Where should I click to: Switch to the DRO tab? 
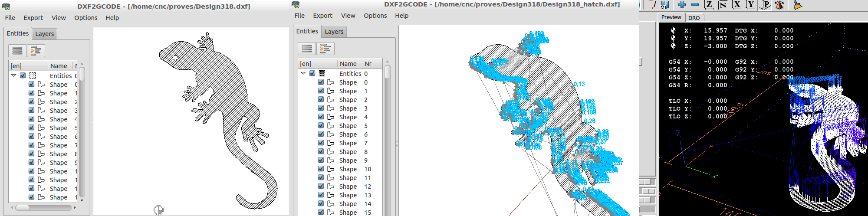tap(694, 18)
